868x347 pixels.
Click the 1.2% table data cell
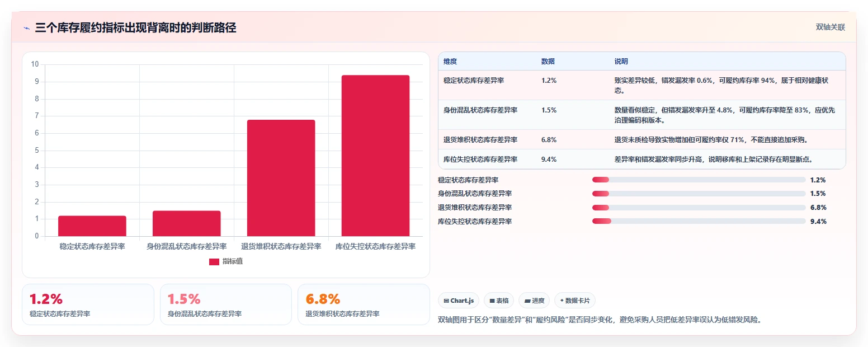549,81
